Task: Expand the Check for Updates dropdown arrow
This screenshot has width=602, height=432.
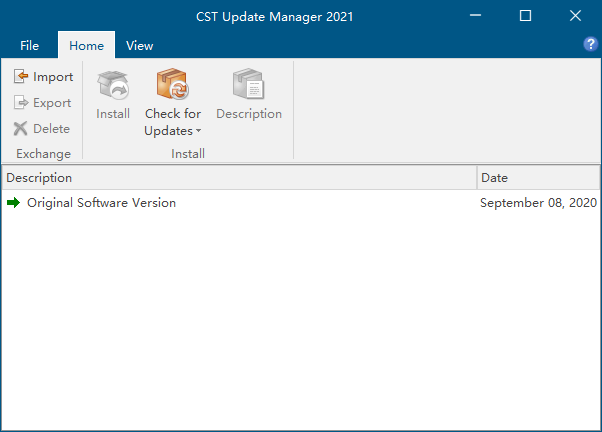Action: [198, 131]
